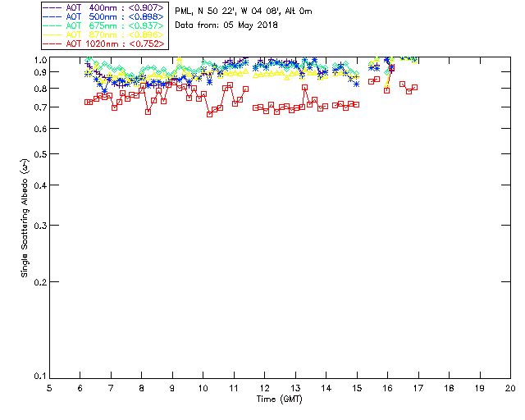
Task: Click the 12 tick label on time axis
Action: (x=264, y=388)
